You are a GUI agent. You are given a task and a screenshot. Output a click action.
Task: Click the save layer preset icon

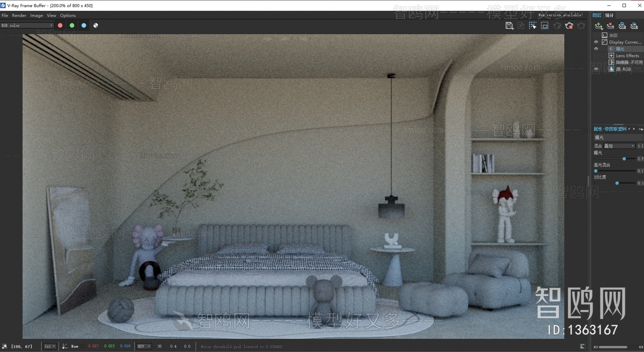coord(622,26)
